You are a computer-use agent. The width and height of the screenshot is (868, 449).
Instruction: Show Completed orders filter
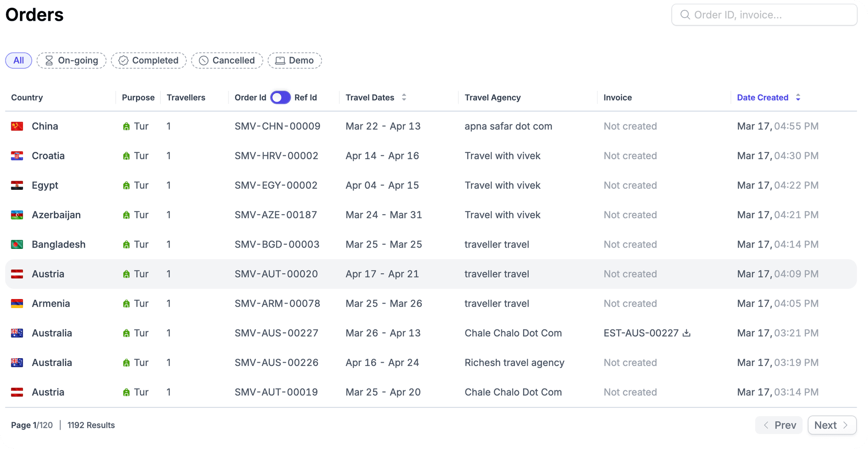coord(149,61)
